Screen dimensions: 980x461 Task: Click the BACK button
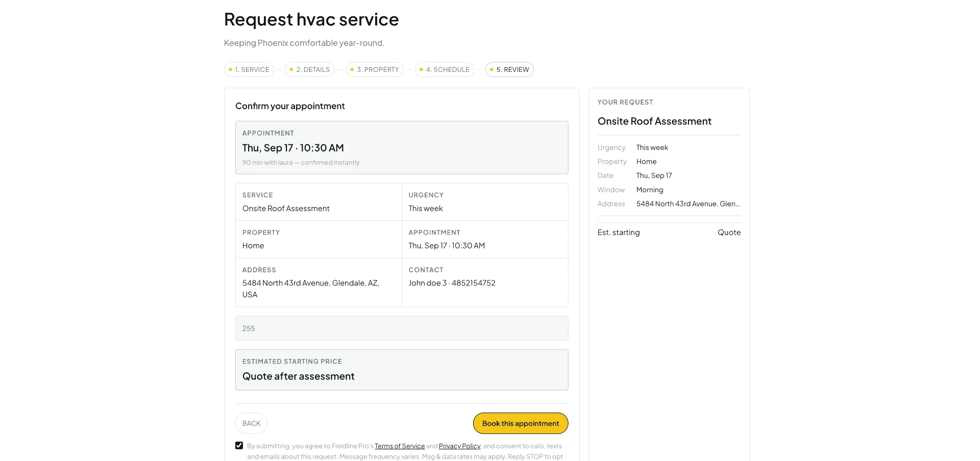pyautogui.click(x=251, y=423)
